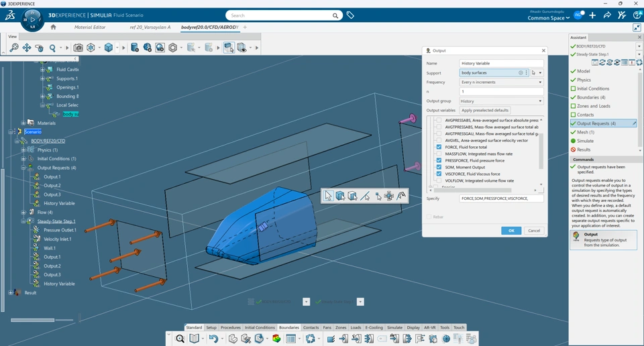The image size is (644, 346).
Task: Select the Rotate hand tool in View toolbar
Action: pyautogui.click(x=40, y=48)
